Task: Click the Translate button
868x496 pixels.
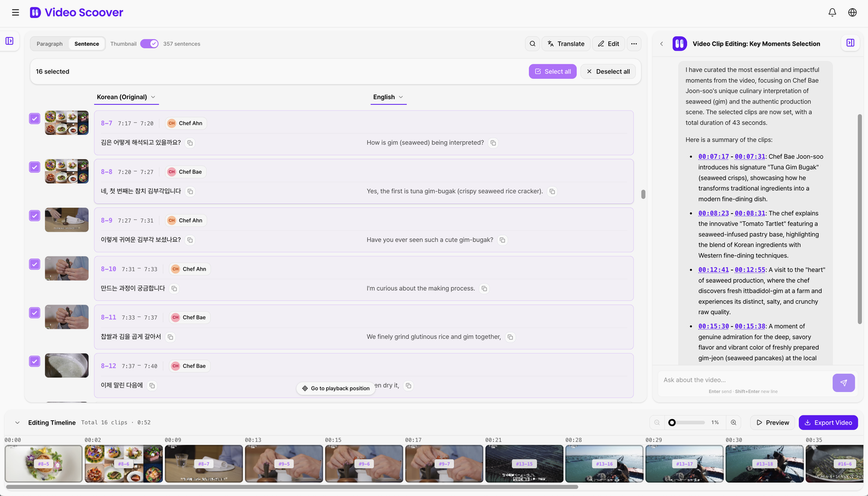Action: [x=566, y=43]
